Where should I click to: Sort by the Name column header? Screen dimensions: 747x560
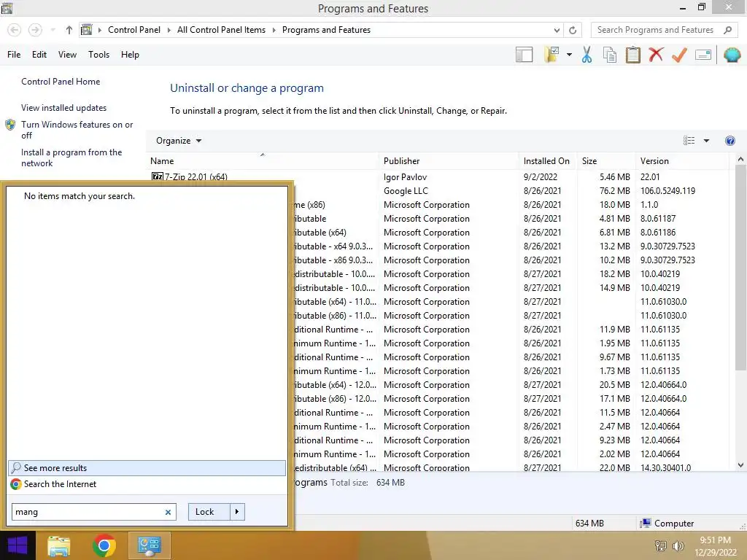coord(263,161)
